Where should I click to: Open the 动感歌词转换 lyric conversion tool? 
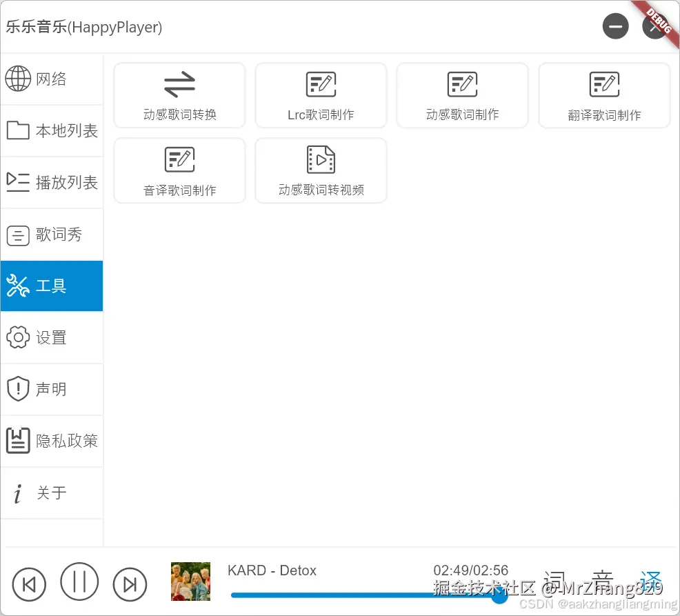tap(179, 95)
